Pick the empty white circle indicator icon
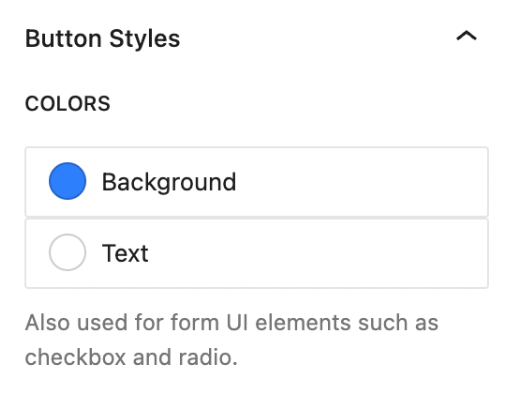The height and width of the screenshot is (398, 513). (68, 252)
